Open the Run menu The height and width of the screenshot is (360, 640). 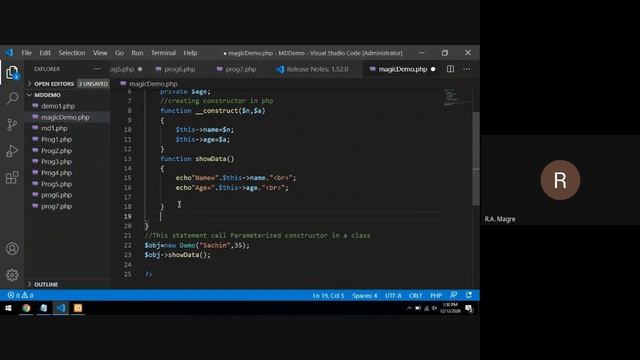tap(137, 53)
